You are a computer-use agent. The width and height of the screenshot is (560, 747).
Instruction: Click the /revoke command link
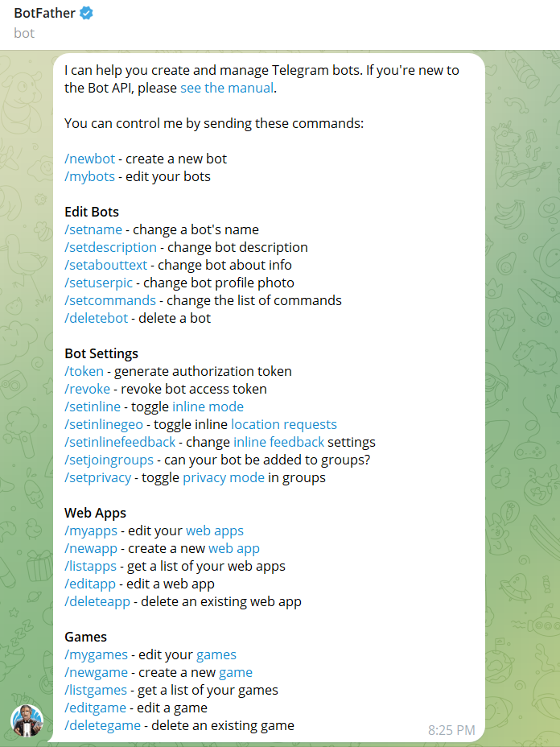pos(87,389)
